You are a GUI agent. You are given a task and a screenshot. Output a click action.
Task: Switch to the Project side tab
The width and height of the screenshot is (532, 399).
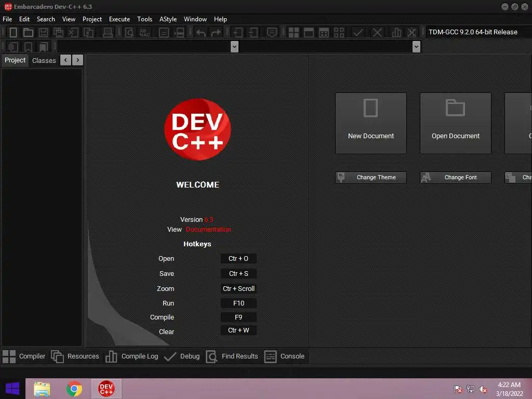coord(15,60)
